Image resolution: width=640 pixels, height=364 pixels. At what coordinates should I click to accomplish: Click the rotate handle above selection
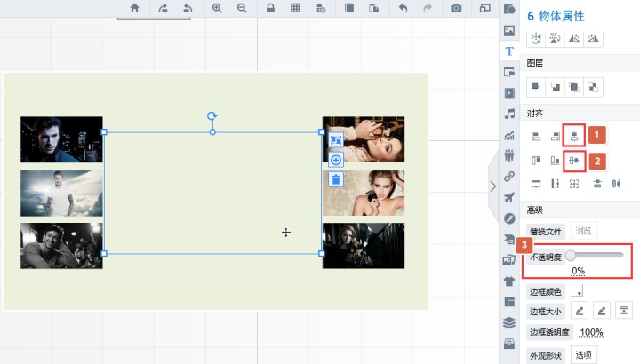point(212,116)
